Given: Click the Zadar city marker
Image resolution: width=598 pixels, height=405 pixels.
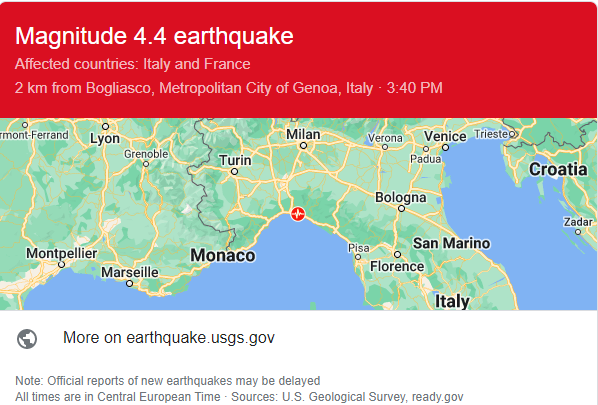Looking at the screenshot, I should [578, 232].
